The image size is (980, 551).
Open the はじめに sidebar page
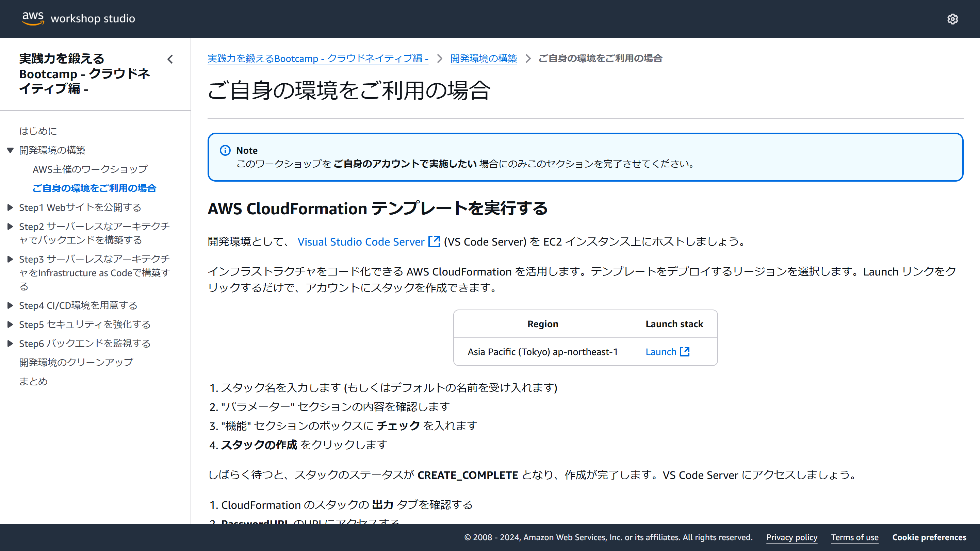click(x=38, y=131)
